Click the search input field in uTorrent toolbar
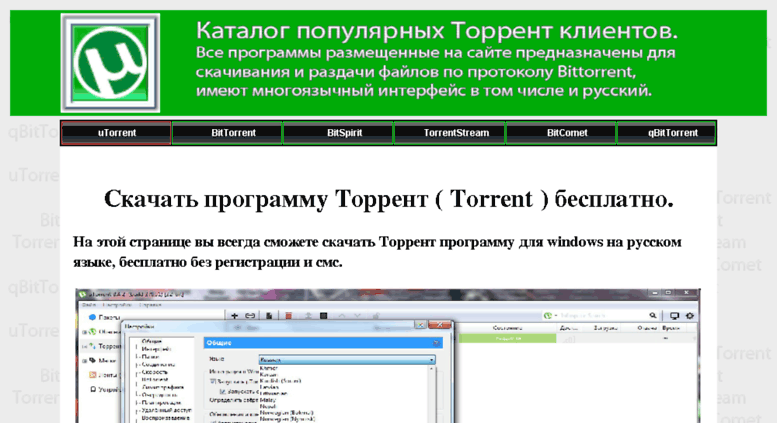 point(601,316)
